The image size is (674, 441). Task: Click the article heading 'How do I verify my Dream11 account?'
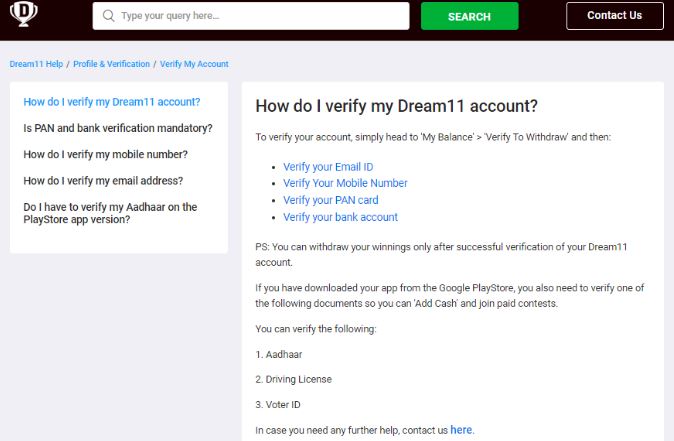[x=397, y=105]
